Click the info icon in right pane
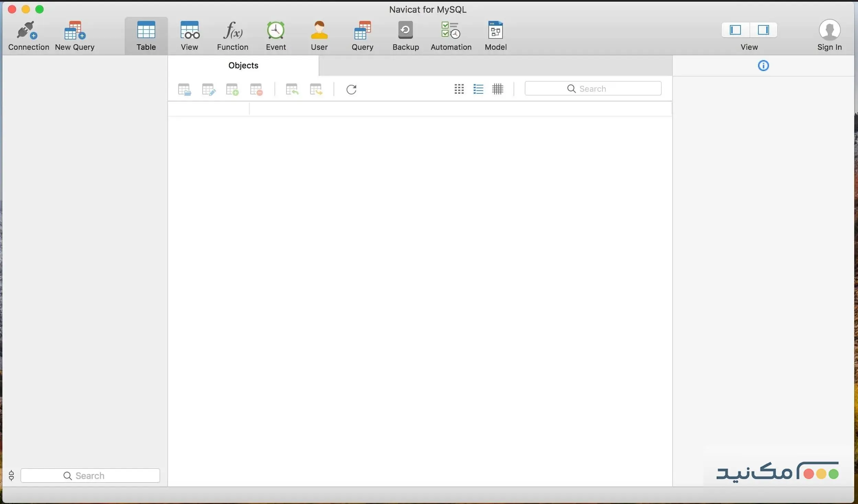This screenshot has height=504, width=858. [x=763, y=66]
